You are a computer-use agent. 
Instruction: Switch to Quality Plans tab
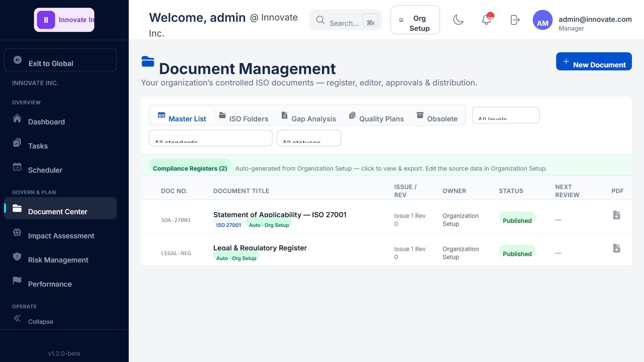pos(377,115)
